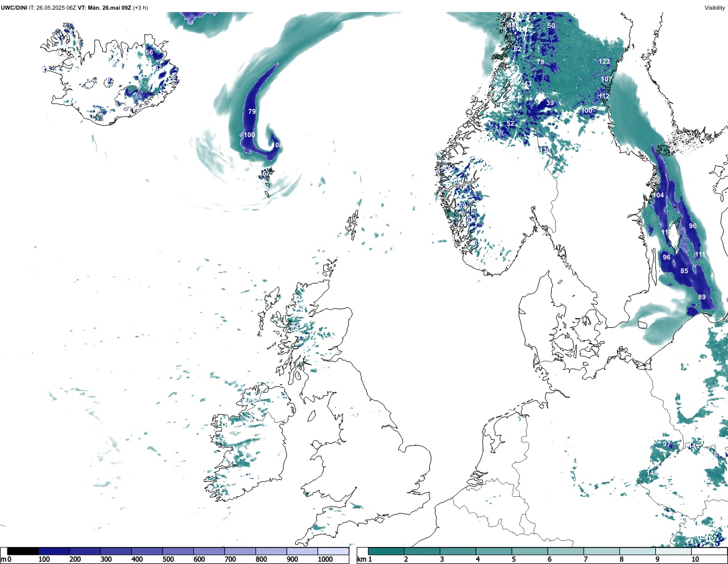Click the '56' value over Iceland
This screenshot has height=564, width=728.
tap(149, 52)
